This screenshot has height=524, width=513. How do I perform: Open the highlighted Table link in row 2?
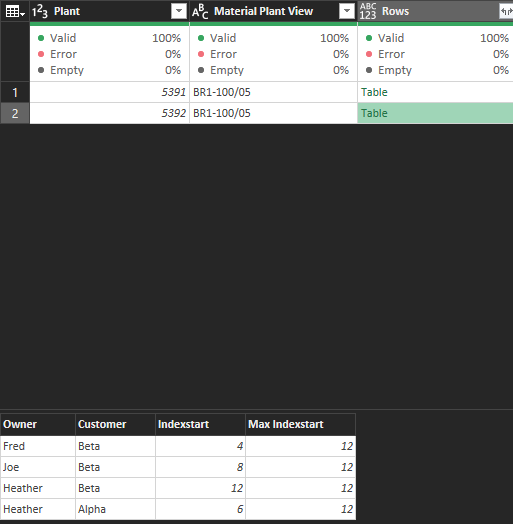(374, 113)
